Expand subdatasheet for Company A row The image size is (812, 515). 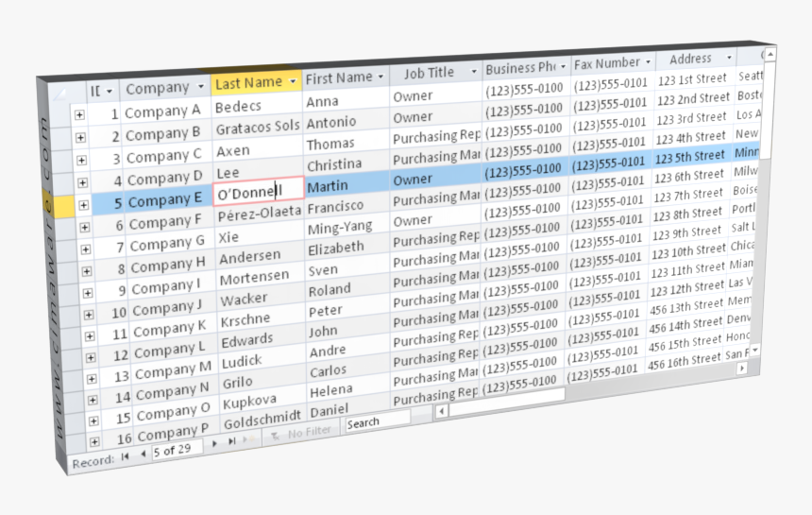[80, 114]
